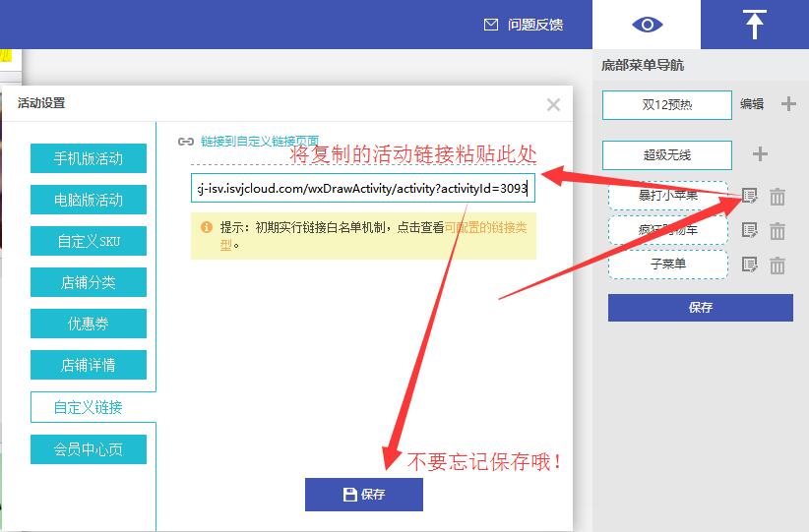Switch to 电脑版活动 tab

[x=89, y=200]
